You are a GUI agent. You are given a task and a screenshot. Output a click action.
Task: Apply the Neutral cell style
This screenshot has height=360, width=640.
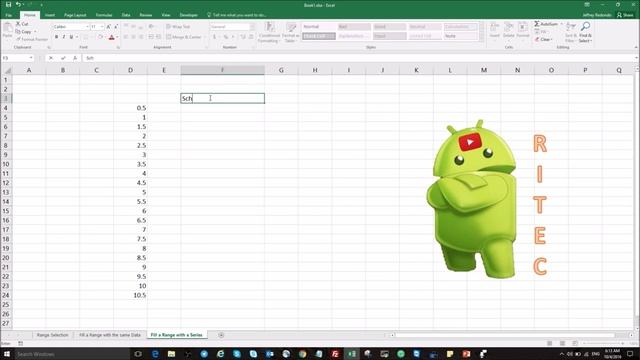click(x=425, y=27)
